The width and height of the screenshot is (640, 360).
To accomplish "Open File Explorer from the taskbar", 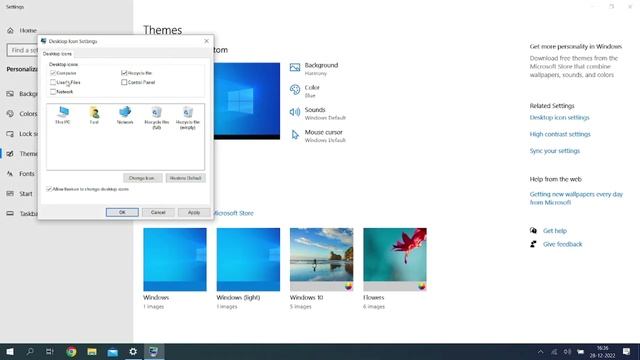I will [92, 351].
